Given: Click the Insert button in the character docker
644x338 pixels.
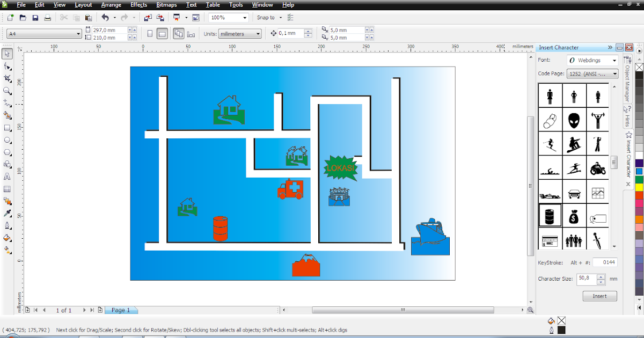Looking at the screenshot, I should [x=599, y=296].
